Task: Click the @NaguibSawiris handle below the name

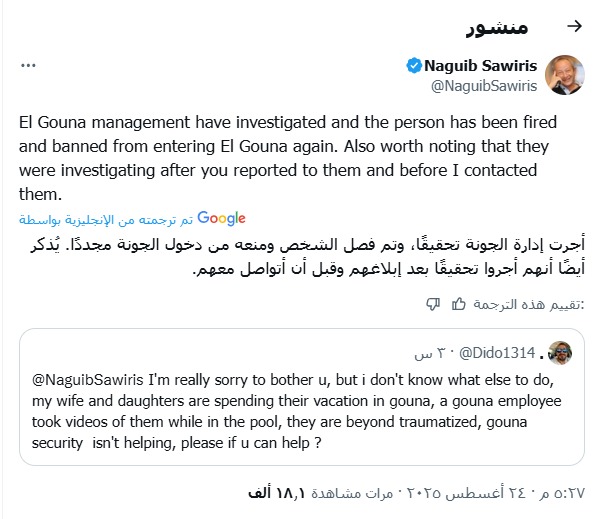Action: coord(483,86)
